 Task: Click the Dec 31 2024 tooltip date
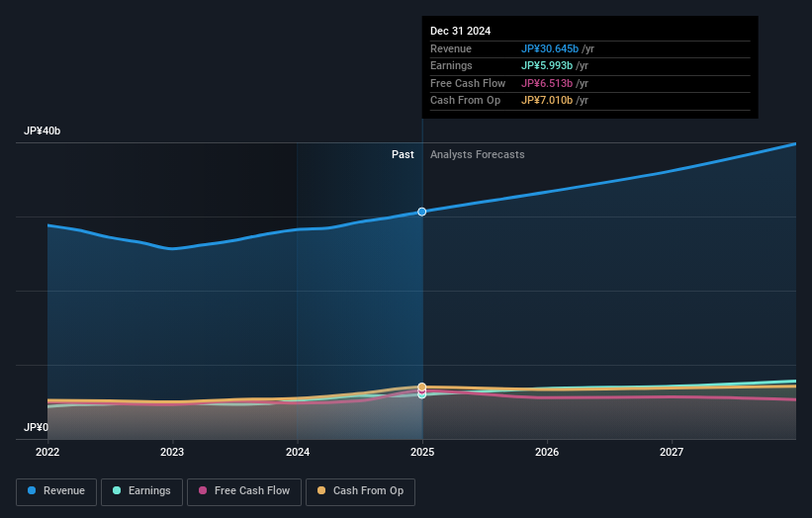tap(460, 31)
